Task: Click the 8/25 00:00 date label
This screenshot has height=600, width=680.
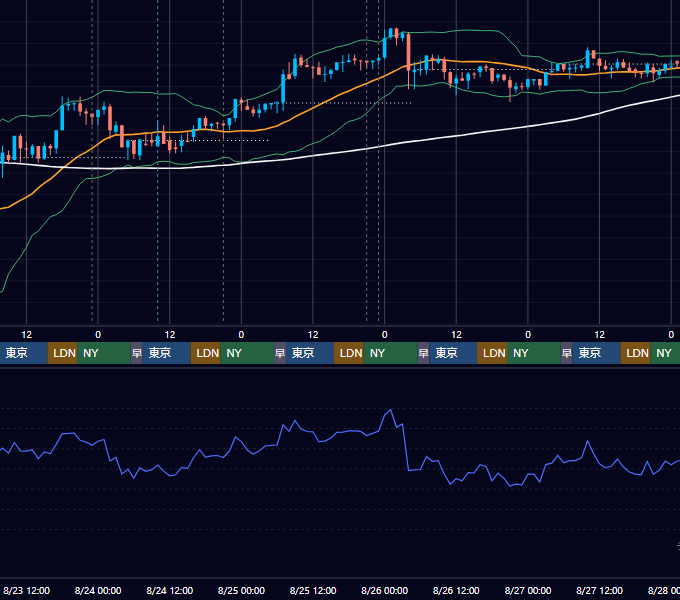Action: (241, 590)
